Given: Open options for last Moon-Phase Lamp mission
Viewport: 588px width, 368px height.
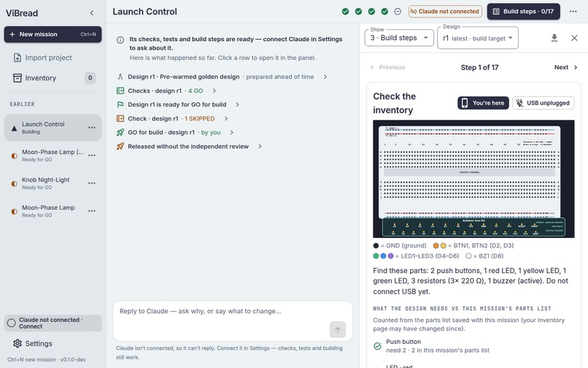Looking at the screenshot, I should [x=92, y=211].
